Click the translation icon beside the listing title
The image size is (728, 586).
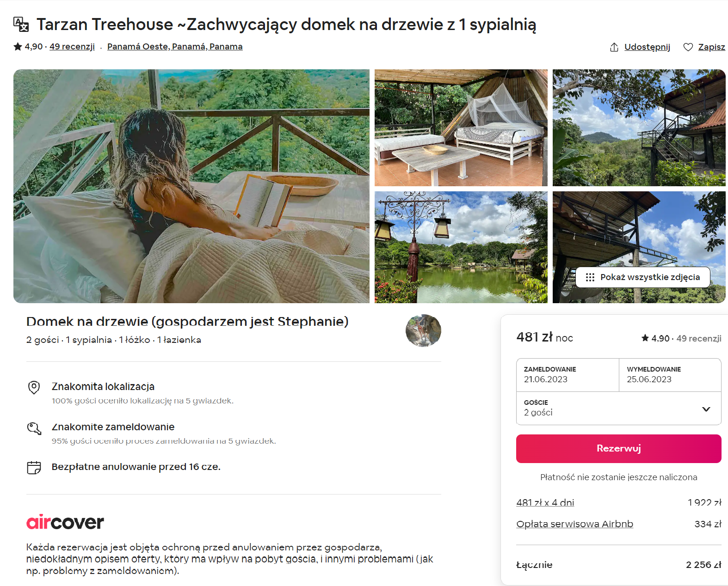(x=21, y=24)
